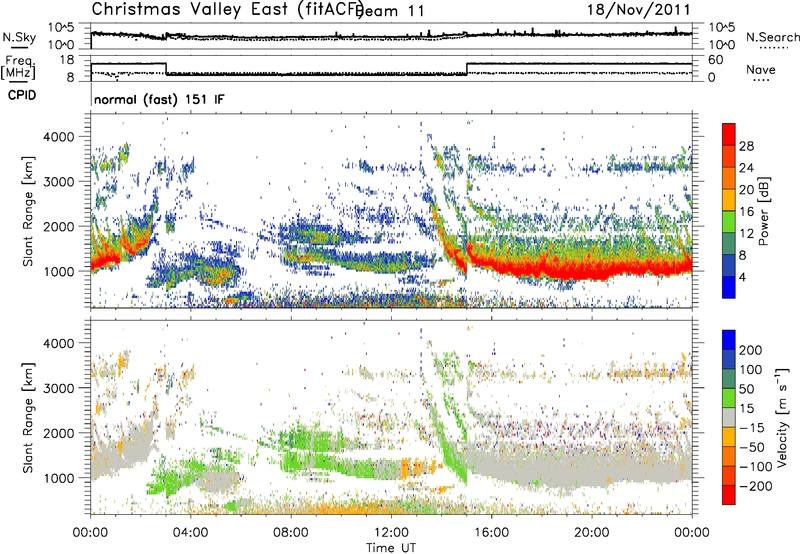This screenshot has height=554, width=800.
Task: Click the '18' tick on the frequency panel
Action: [x=67, y=60]
